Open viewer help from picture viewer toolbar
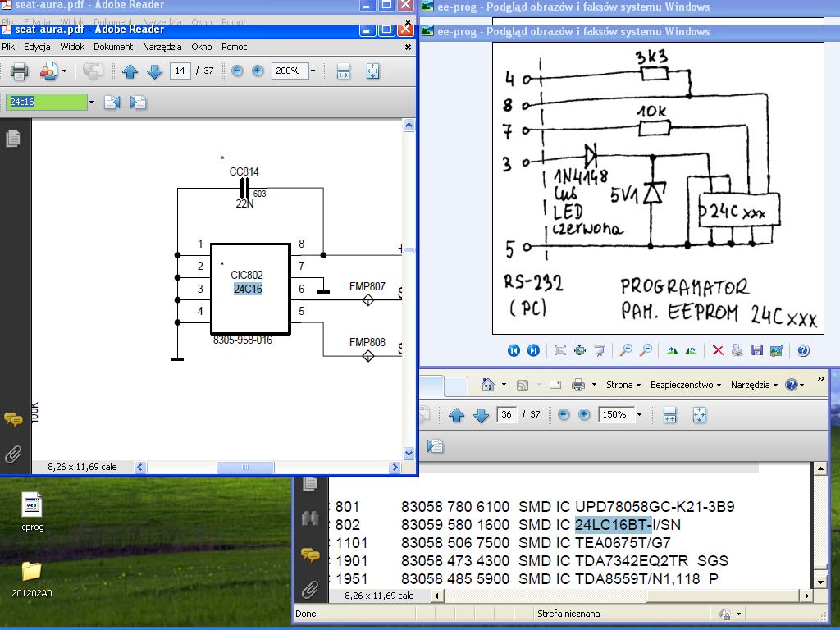Screen dimensions: 840x630 [x=802, y=350]
